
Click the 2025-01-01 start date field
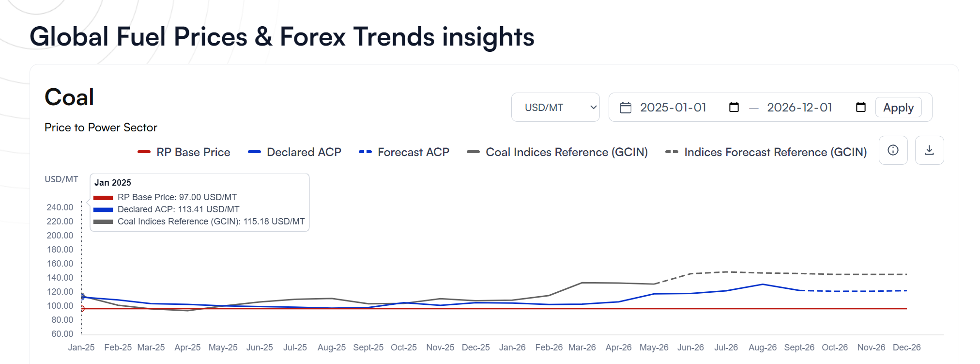click(x=673, y=107)
